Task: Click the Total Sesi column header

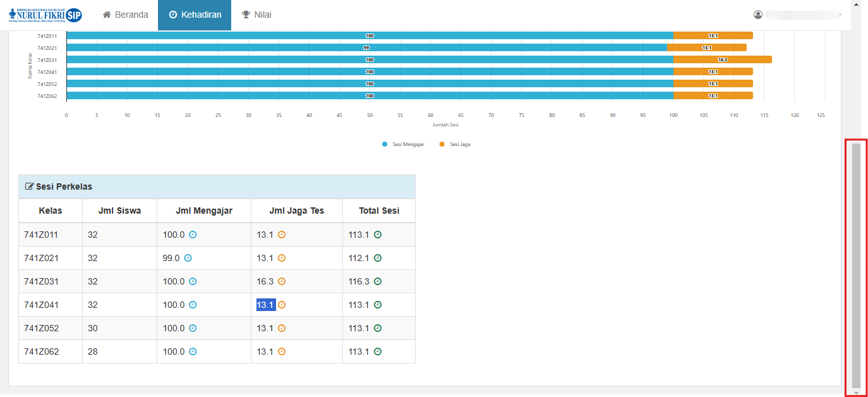Action: 378,211
